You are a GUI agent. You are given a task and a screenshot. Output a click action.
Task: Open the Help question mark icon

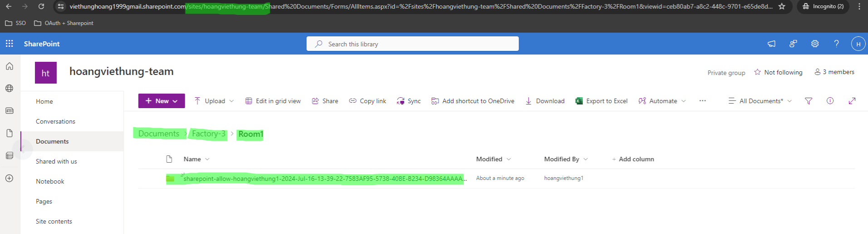click(836, 44)
